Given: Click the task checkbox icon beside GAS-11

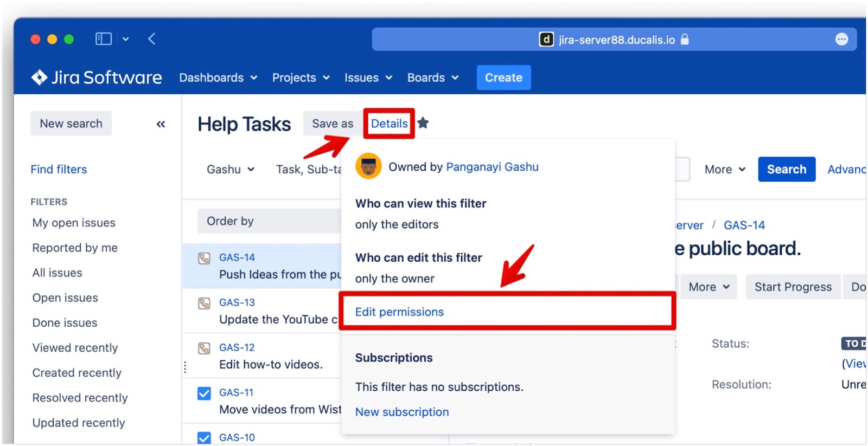Looking at the screenshot, I should tap(204, 393).
